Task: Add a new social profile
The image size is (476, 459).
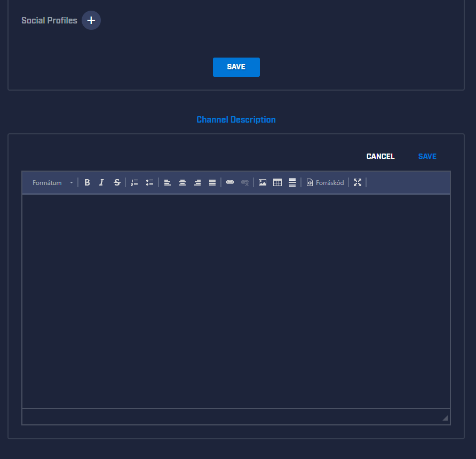Action: coord(91,20)
